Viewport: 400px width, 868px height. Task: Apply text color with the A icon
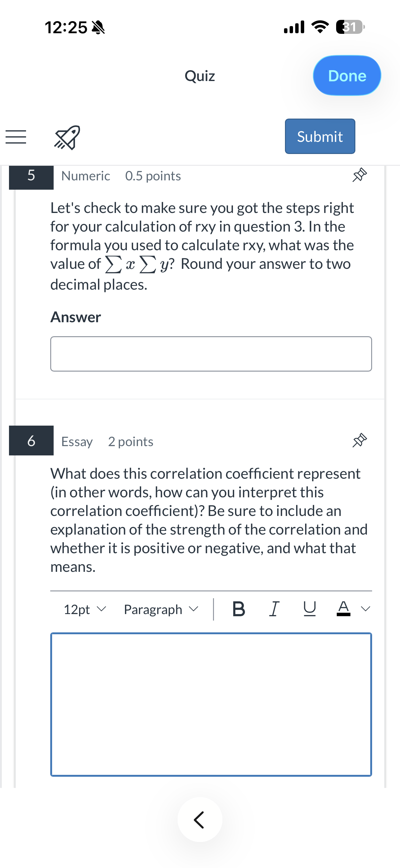pos(344,609)
